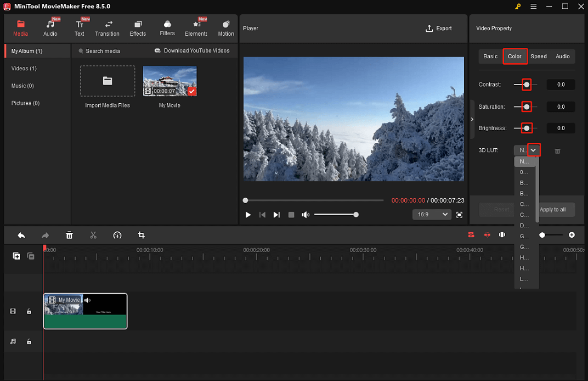Image resolution: width=588 pixels, height=381 pixels.
Task: Crop the selected clip
Action: pos(141,235)
